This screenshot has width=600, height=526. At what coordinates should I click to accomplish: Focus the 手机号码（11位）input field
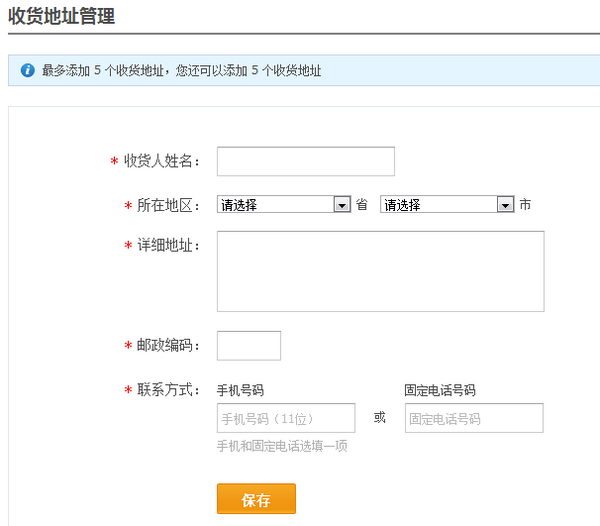click(285, 418)
